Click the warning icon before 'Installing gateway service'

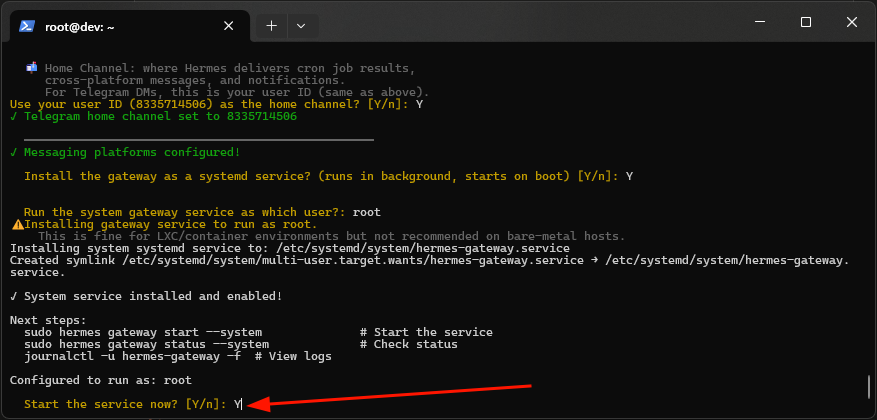[x=18, y=225]
